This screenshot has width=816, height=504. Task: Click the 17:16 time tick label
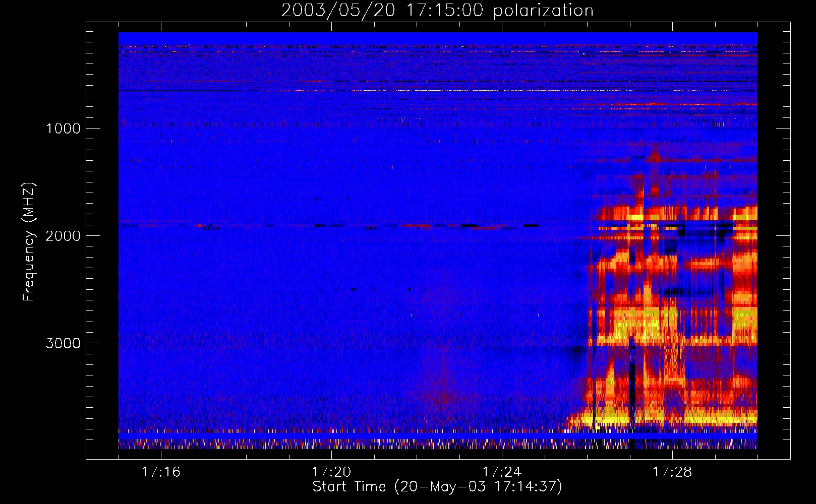161,472
